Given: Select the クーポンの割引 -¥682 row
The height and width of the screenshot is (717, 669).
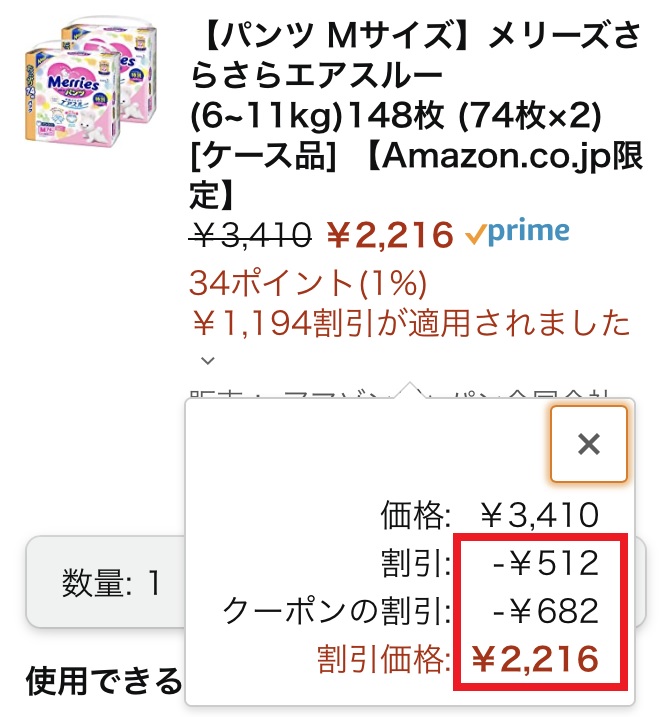Looking at the screenshot, I should click(410, 611).
